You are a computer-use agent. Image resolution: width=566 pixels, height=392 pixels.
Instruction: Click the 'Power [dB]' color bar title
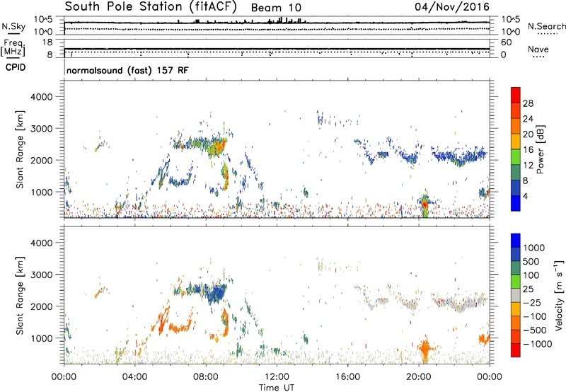pyautogui.click(x=540, y=149)
